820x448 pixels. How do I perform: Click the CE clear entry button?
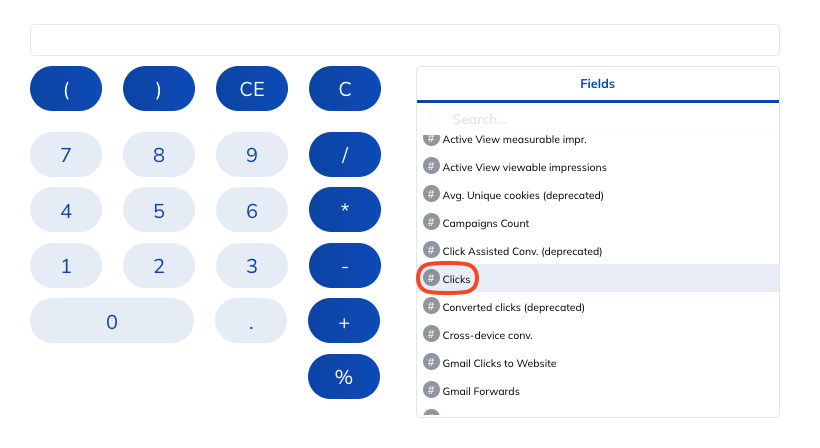coord(252,89)
